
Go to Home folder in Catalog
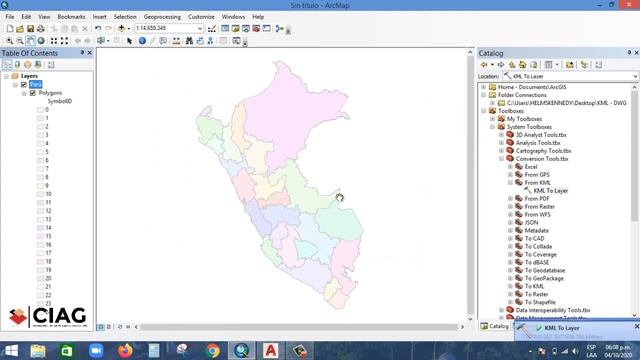coord(522,64)
